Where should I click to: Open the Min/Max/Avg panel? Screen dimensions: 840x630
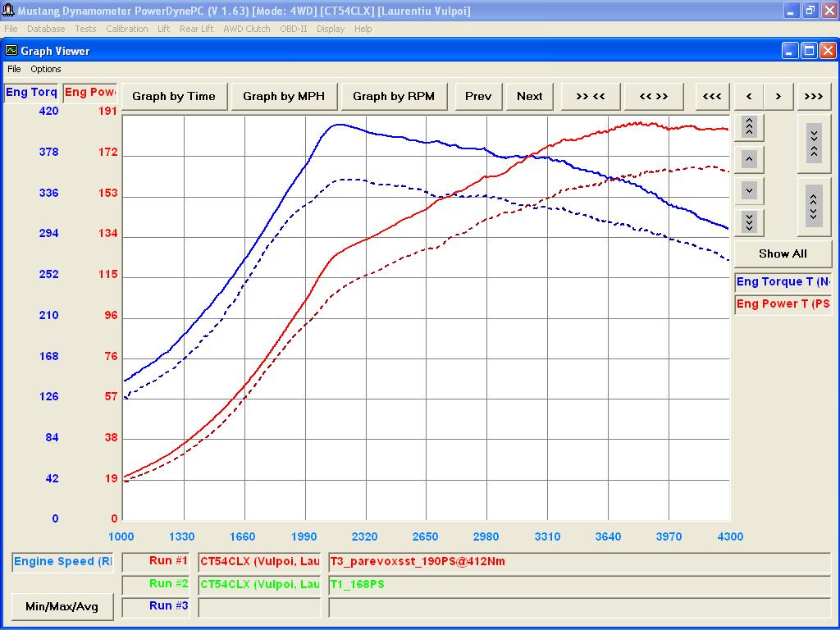62,606
